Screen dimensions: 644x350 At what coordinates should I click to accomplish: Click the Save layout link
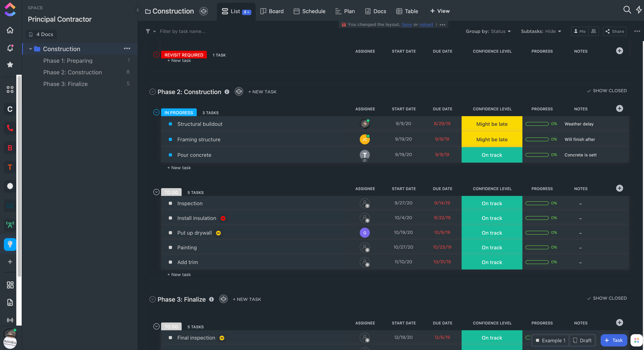click(406, 25)
